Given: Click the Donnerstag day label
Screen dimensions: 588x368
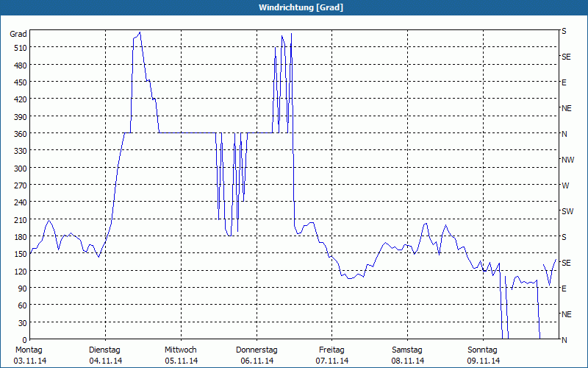Looking at the screenshot, I should coord(257,350).
